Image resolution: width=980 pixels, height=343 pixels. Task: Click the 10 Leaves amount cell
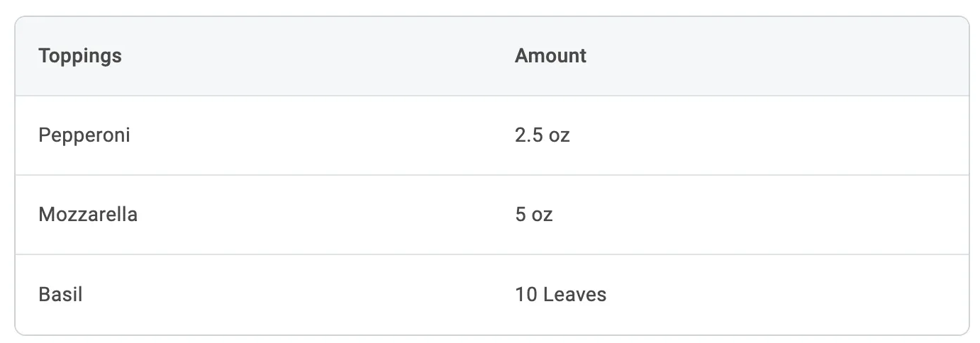561,294
